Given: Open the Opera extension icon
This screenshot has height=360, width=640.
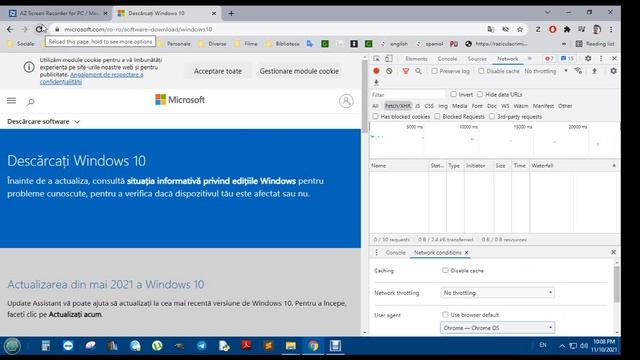Looking at the screenshot, I should [552, 29].
